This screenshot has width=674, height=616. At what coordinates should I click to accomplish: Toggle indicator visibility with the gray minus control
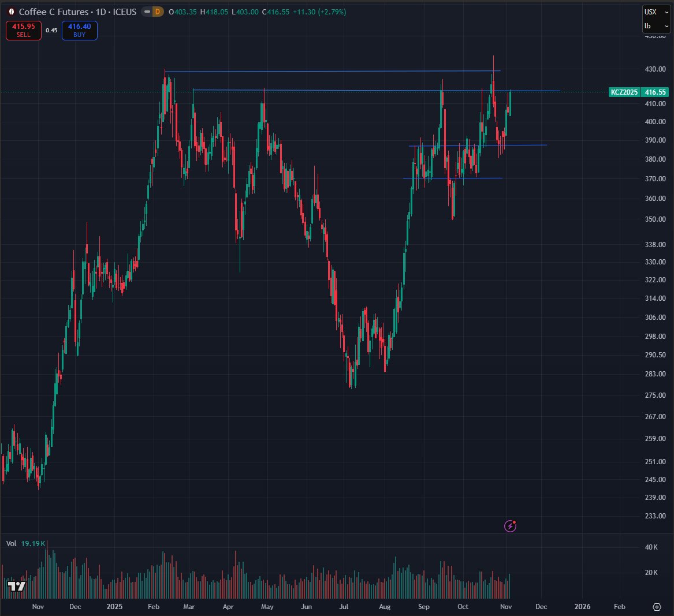pyautogui.click(x=146, y=11)
